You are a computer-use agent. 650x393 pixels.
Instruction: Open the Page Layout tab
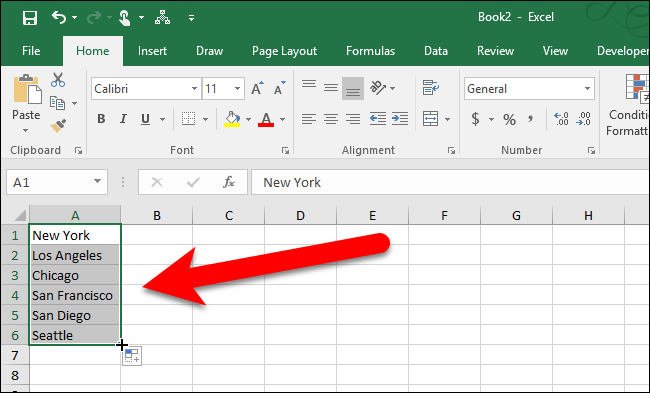coord(284,51)
